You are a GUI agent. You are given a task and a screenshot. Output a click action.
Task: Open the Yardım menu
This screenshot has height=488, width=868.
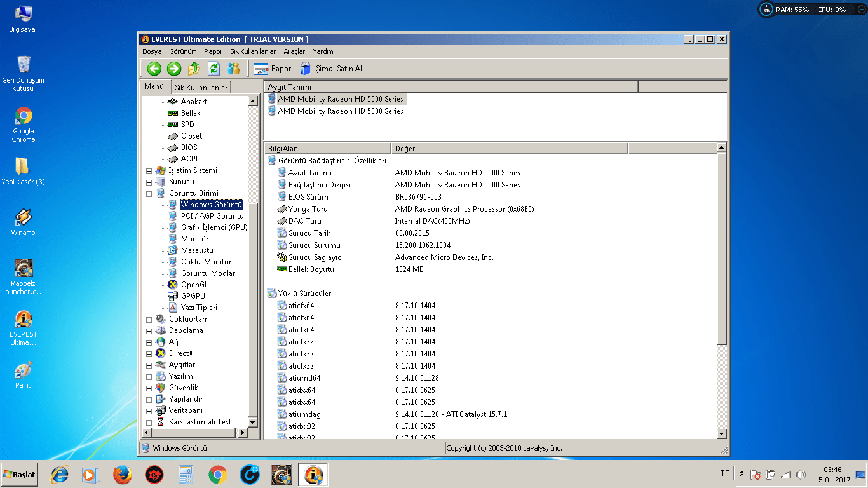(x=323, y=51)
